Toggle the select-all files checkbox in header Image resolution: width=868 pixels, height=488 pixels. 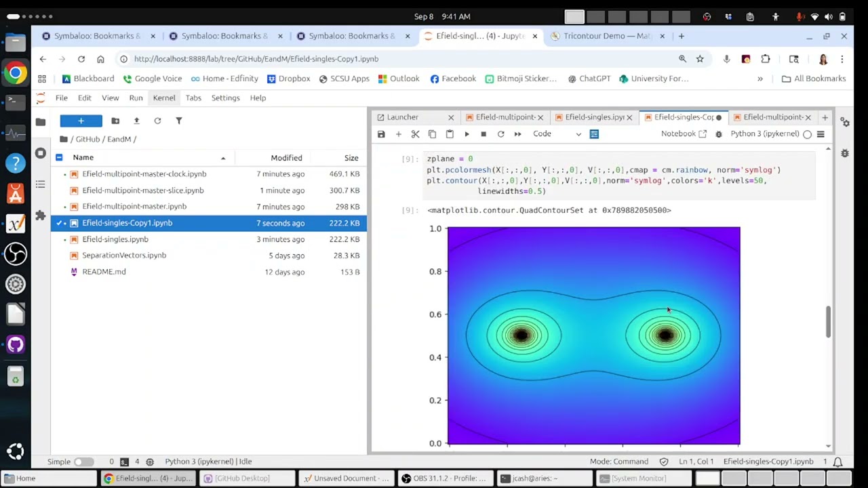tap(59, 158)
